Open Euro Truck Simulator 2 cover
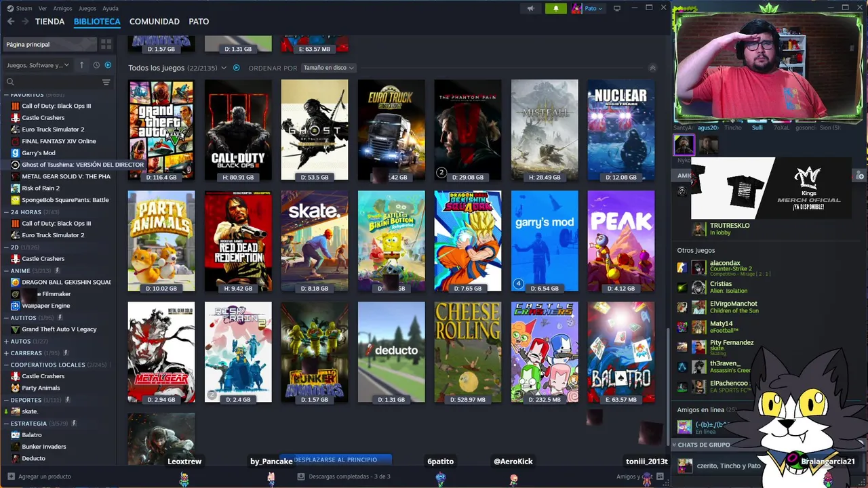Viewport: 868px width, 488px height. click(391, 130)
